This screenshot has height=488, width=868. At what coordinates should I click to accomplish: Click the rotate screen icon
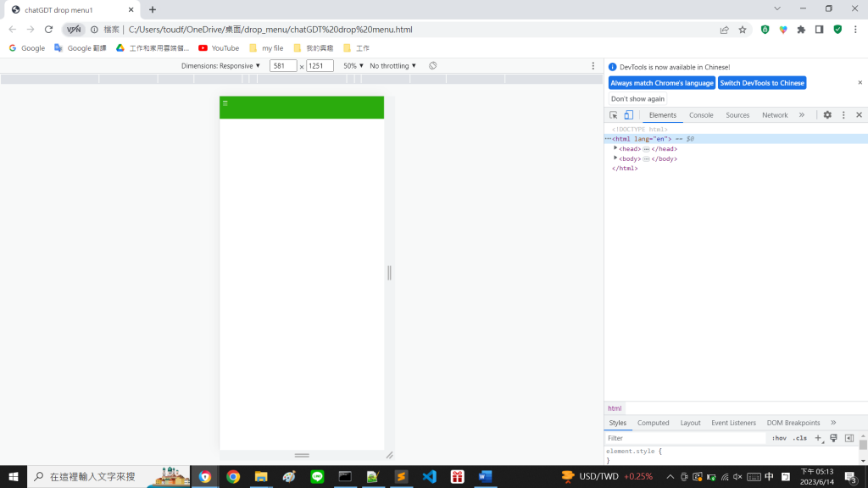[x=433, y=66]
